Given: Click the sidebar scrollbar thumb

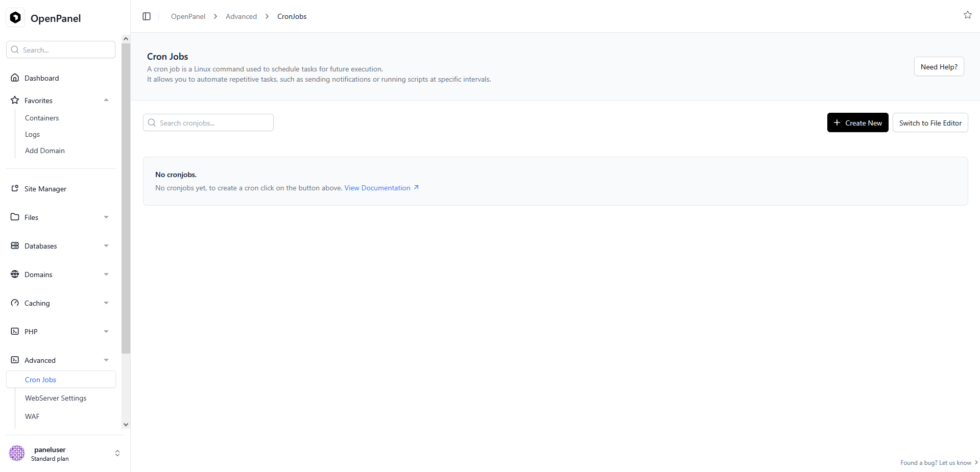Looking at the screenshot, I should point(126,198).
